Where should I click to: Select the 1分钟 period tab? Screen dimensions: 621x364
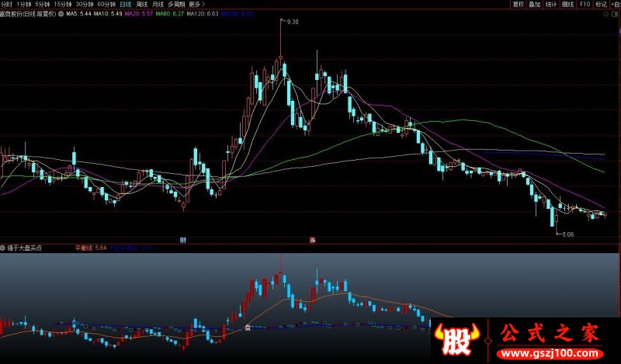coord(24,4)
